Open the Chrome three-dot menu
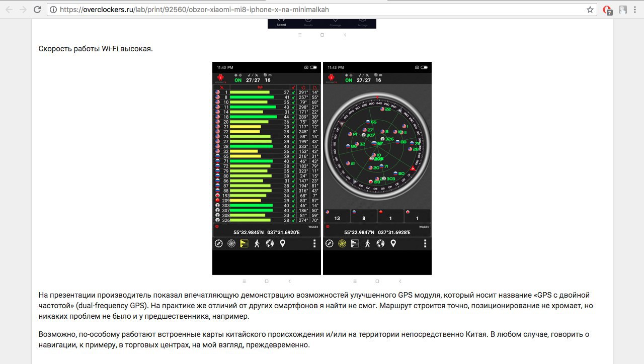644x364 pixels. (635, 10)
